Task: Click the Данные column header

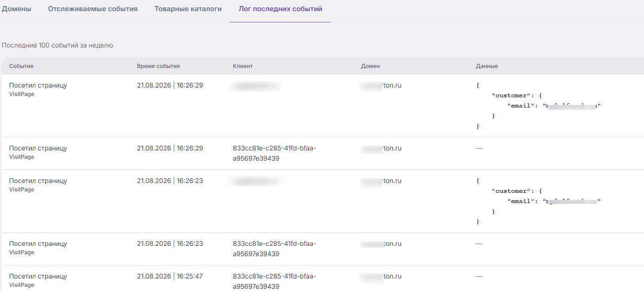Action: tap(487, 66)
